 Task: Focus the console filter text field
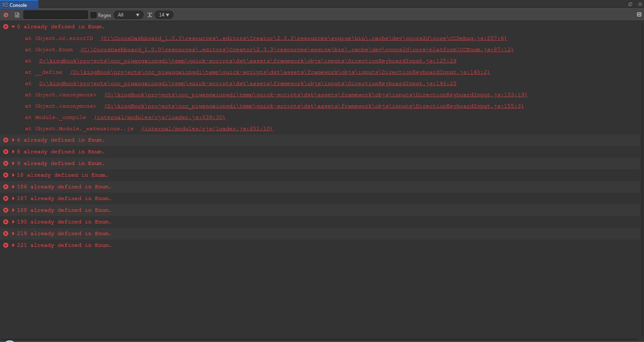click(x=56, y=15)
